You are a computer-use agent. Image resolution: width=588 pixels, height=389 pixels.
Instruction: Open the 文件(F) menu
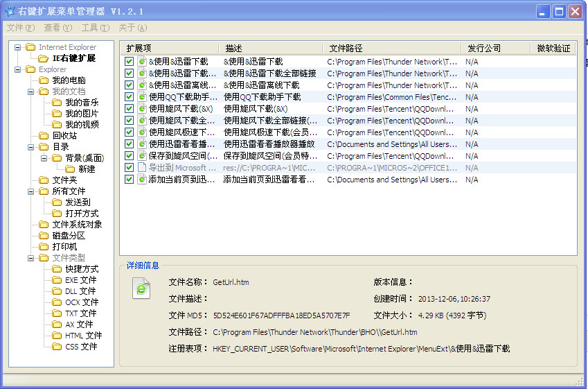[x=21, y=28]
